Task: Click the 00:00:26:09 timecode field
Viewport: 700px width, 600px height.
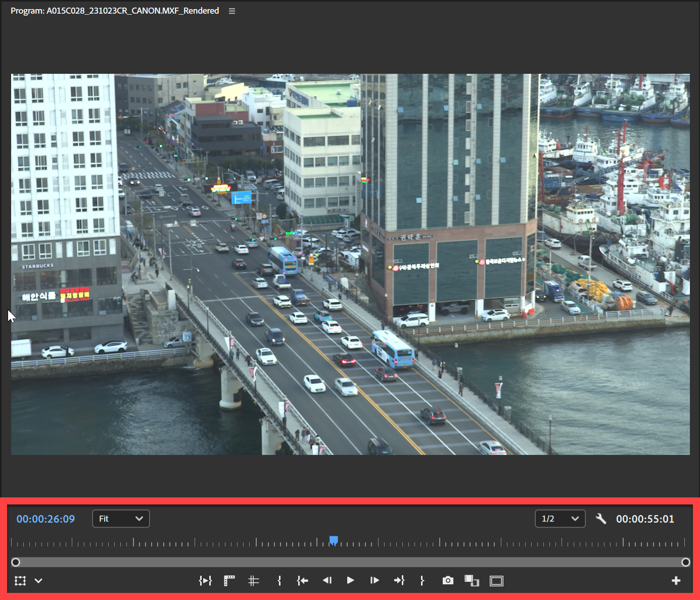Action: tap(45, 518)
